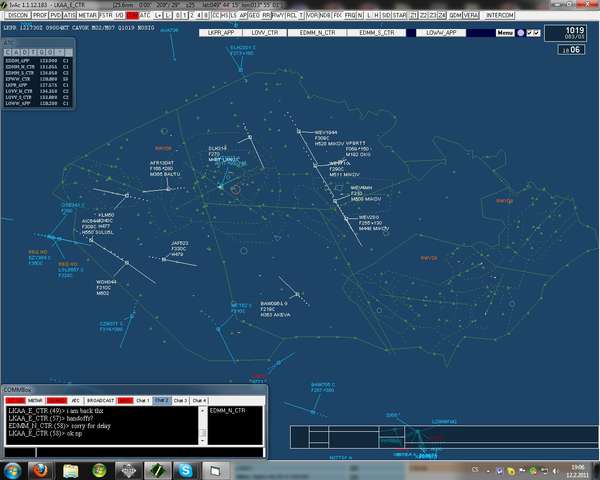Select EPWW_CTR row in ATC list
The image size is (600, 480).
(37, 79)
